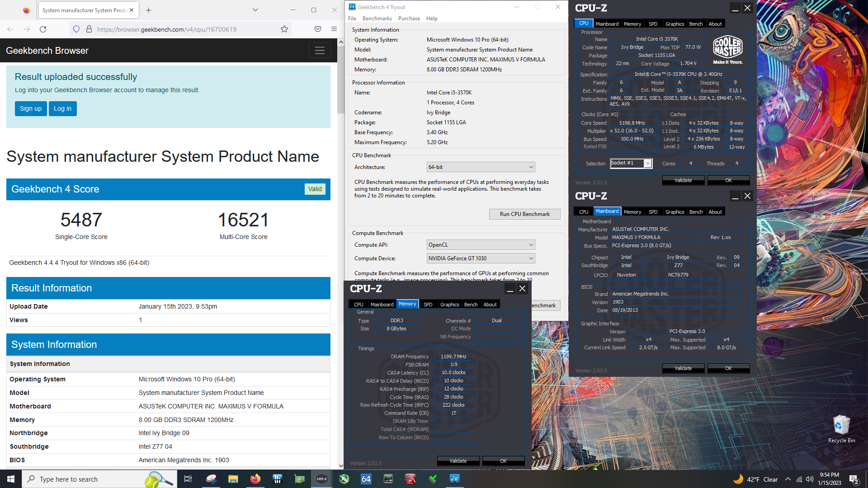Click the padlock site information icon

(89, 29)
